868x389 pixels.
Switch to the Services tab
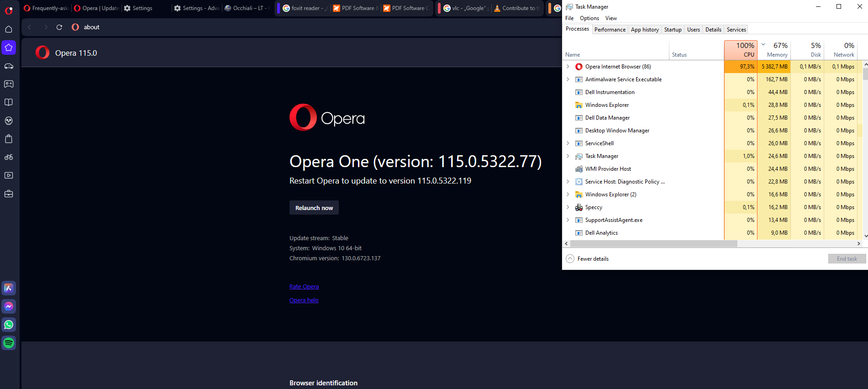736,30
